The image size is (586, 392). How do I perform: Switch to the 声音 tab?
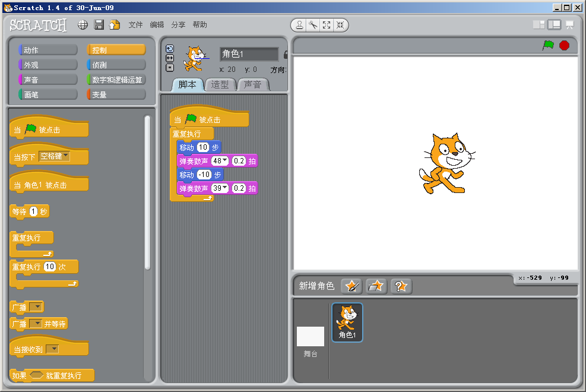(253, 85)
